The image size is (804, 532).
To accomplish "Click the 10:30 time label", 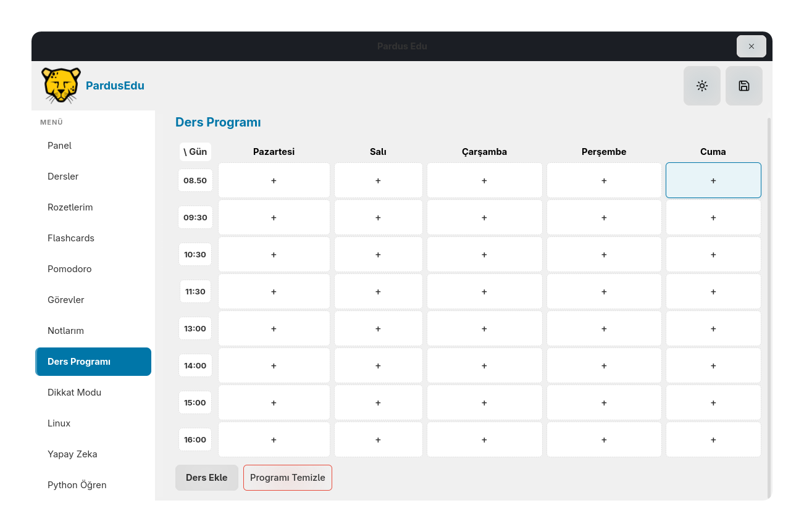I will pos(195,254).
